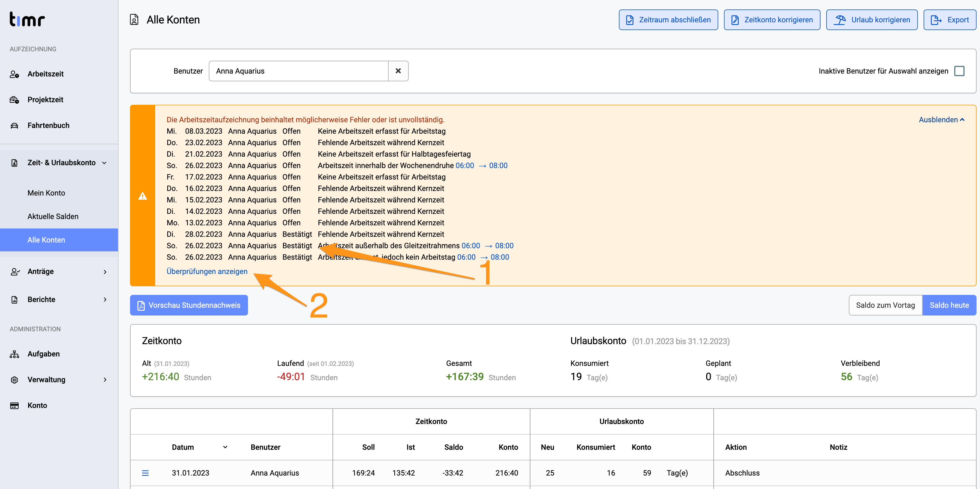Click Zeitraum abschließen button
The image size is (980, 489).
click(668, 20)
